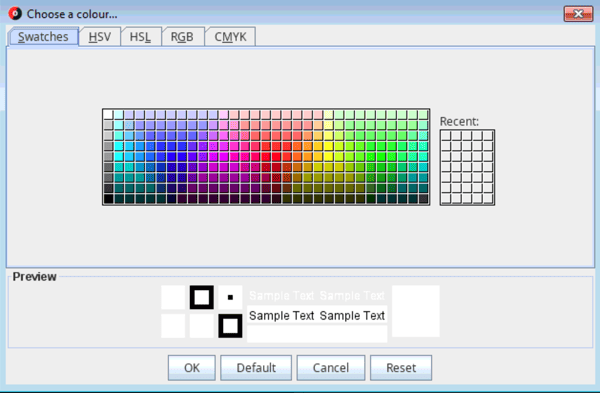Open the HSL tab
Image resolution: width=600 pixels, height=393 pixels.
point(140,37)
